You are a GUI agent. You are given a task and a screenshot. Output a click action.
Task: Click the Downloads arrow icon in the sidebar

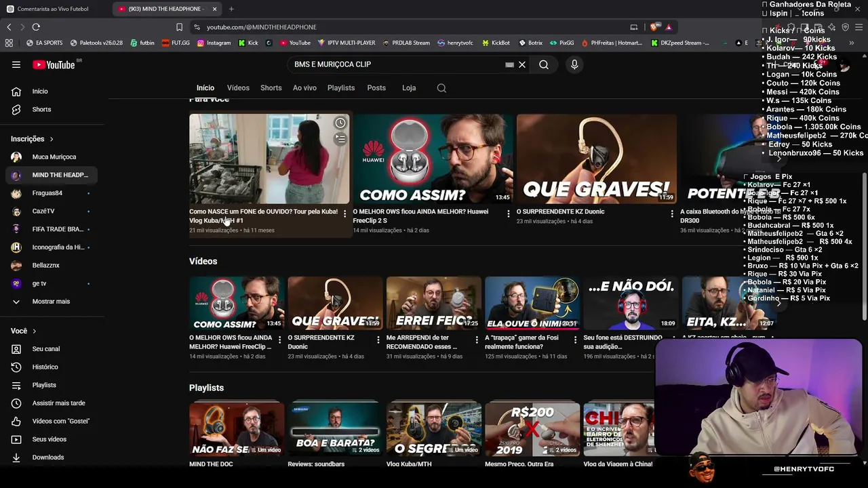point(16,457)
